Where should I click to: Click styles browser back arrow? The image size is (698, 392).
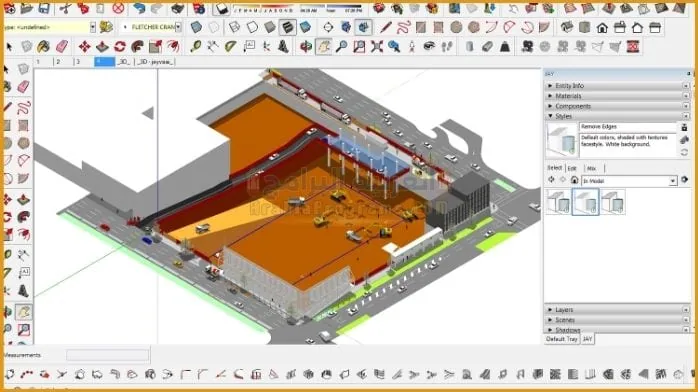(552, 180)
